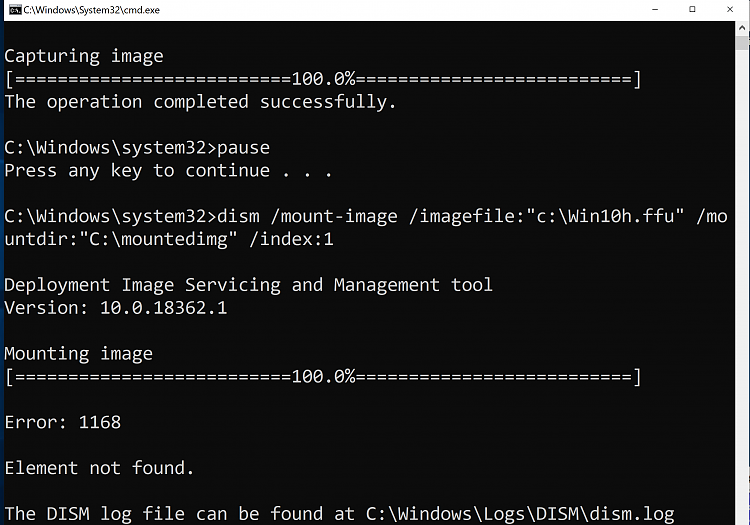
Task: Click the 'Mounting image' label
Action: click(x=78, y=354)
